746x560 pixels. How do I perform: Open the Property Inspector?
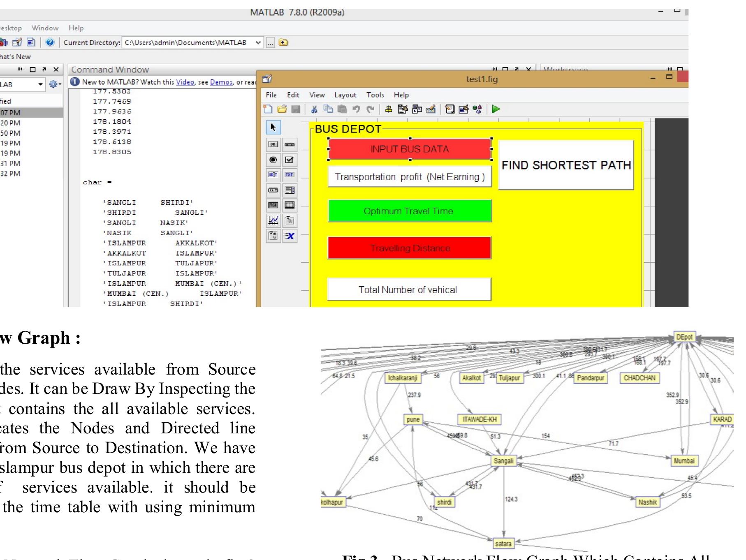tap(463, 110)
